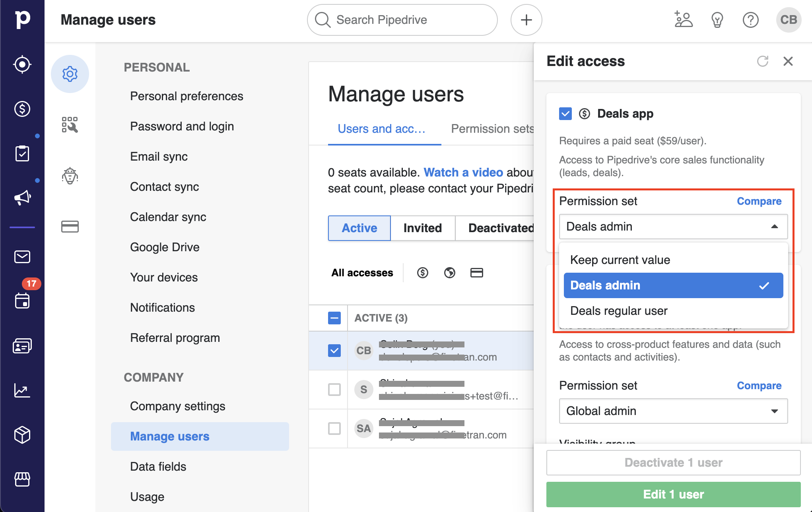Open Projects clipboard icon in sidebar

point(22,153)
